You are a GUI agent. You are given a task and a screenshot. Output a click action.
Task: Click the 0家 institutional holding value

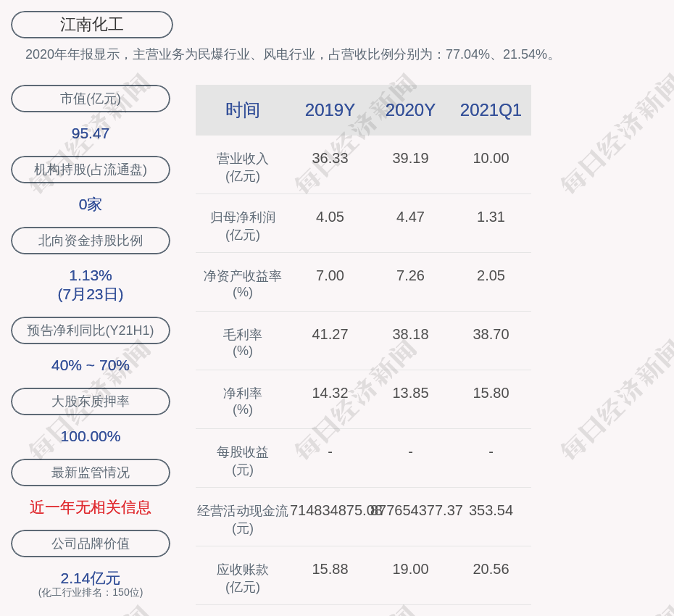pos(91,204)
